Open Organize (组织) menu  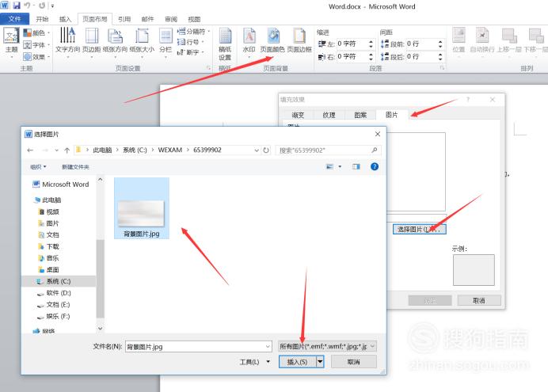[x=39, y=167]
